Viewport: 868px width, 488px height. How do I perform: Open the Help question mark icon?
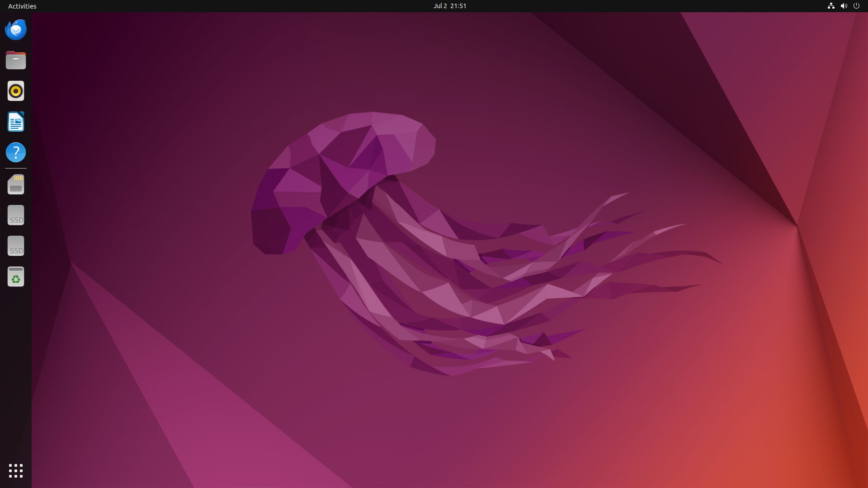tap(16, 152)
